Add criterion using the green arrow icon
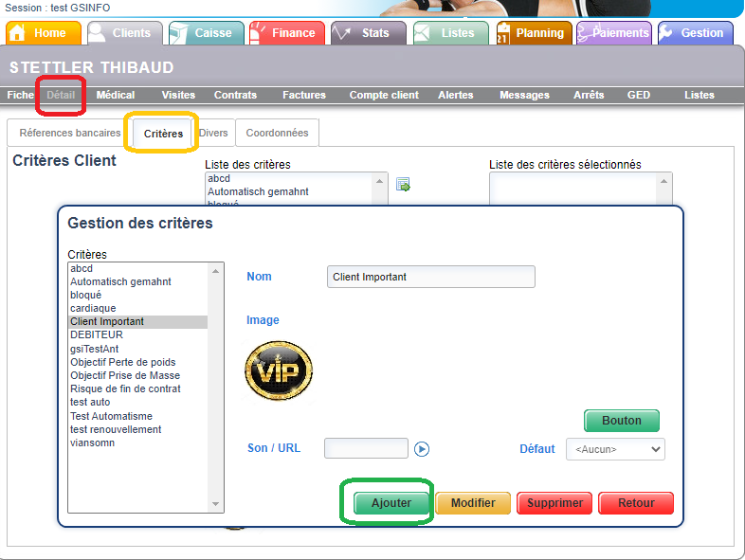745x560 pixels. 403,185
